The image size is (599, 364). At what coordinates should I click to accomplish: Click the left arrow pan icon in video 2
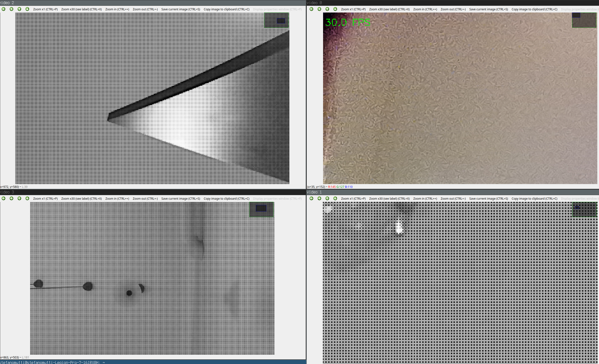[x=3, y=9]
